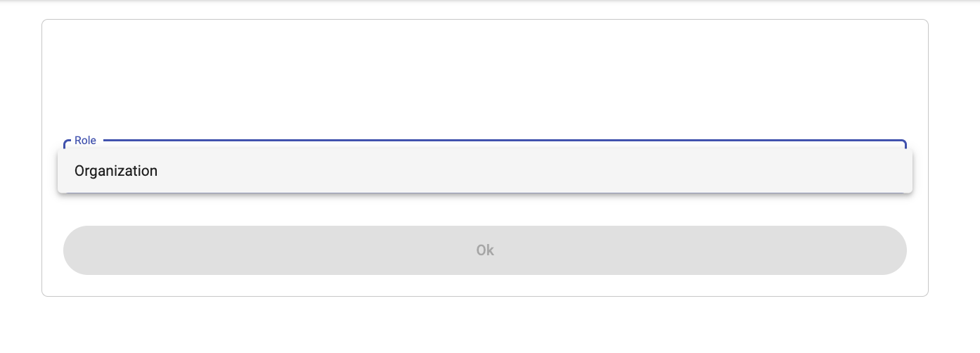Click the Ok label text
The image size is (980, 353).
[x=485, y=250]
